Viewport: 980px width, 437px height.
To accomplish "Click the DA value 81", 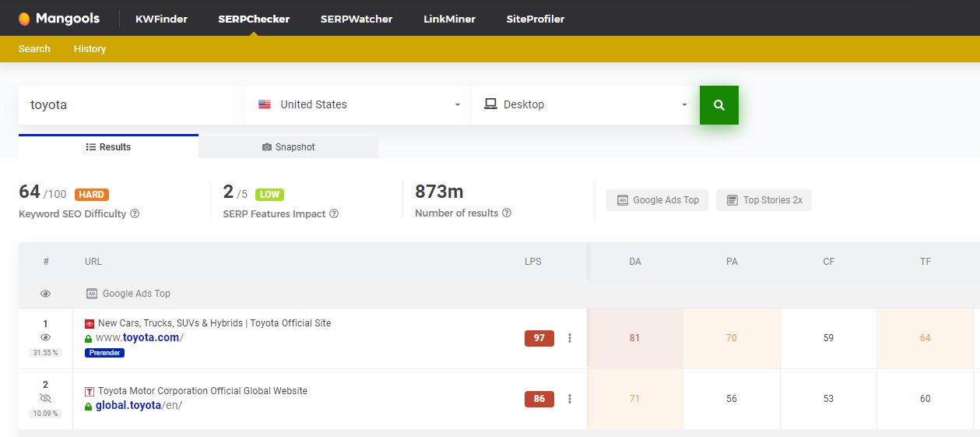I will coord(635,338).
